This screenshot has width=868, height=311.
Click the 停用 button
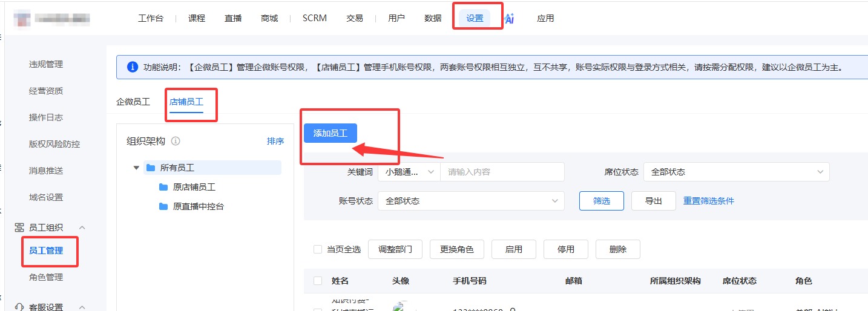[566, 249]
